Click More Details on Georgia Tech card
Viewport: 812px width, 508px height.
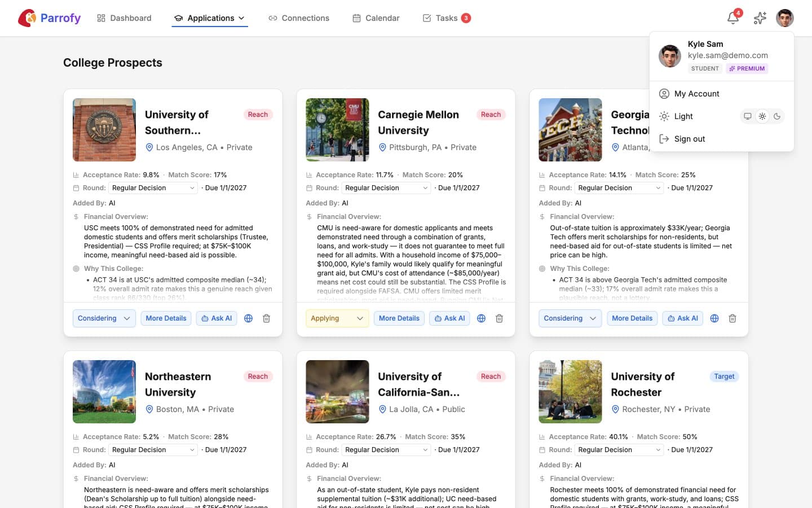click(x=632, y=318)
